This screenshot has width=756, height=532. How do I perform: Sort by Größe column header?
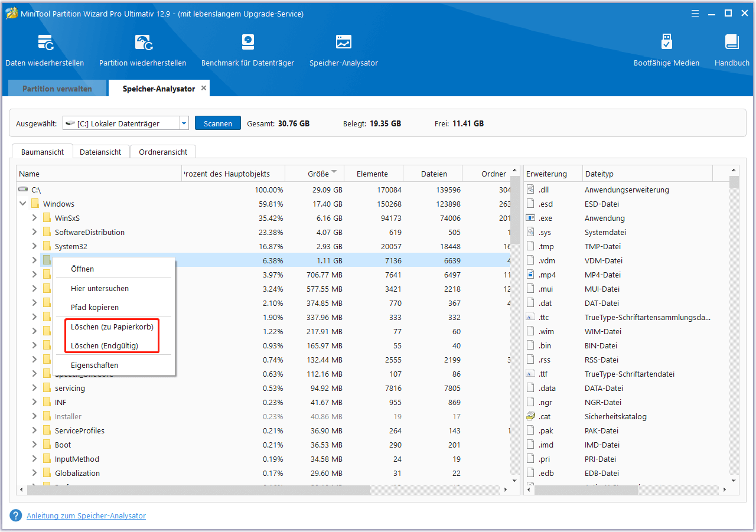click(x=314, y=174)
